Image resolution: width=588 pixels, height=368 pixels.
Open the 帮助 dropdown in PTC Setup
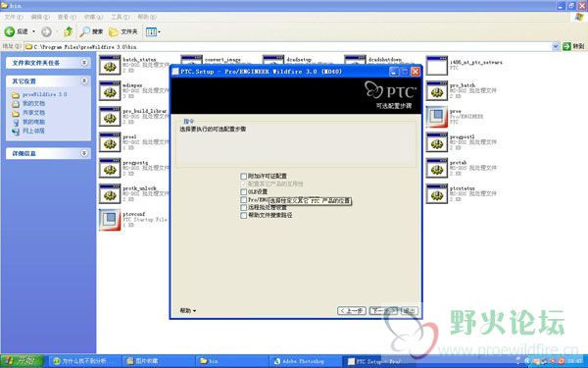[x=188, y=310]
